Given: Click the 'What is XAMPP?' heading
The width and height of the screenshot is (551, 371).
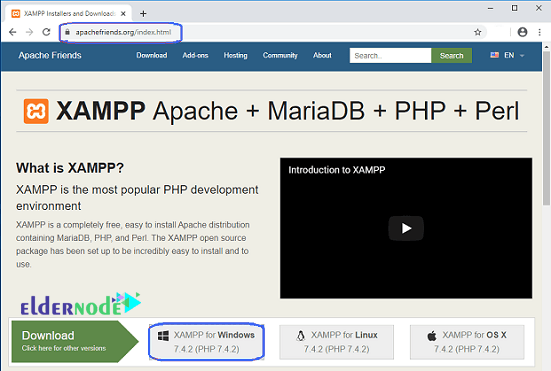Looking at the screenshot, I should pyautogui.click(x=70, y=168).
